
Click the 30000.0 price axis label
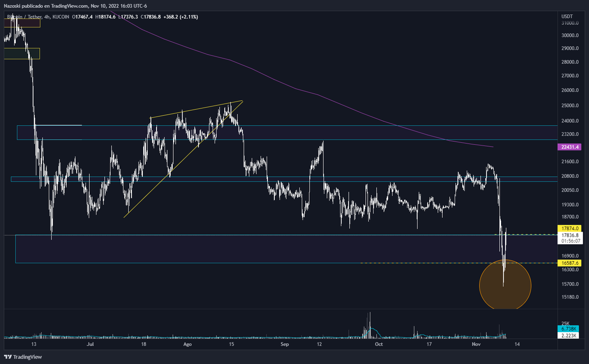pyautogui.click(x=569, y=35)
